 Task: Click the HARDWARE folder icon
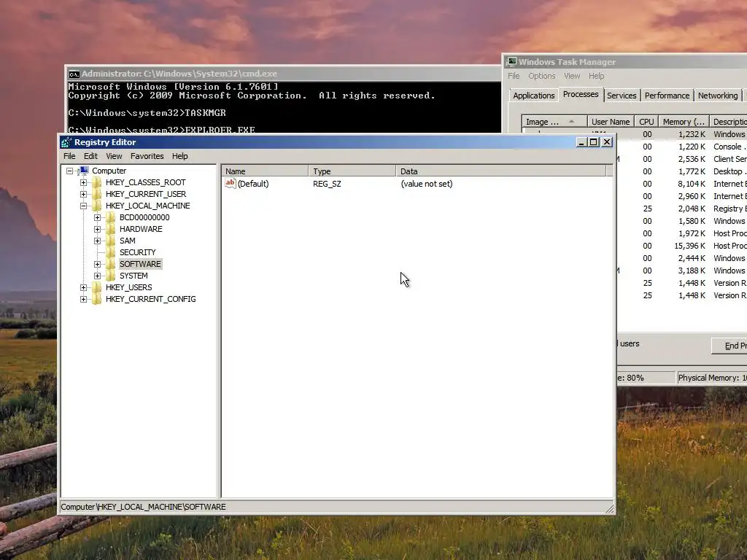tap(111, 229)
